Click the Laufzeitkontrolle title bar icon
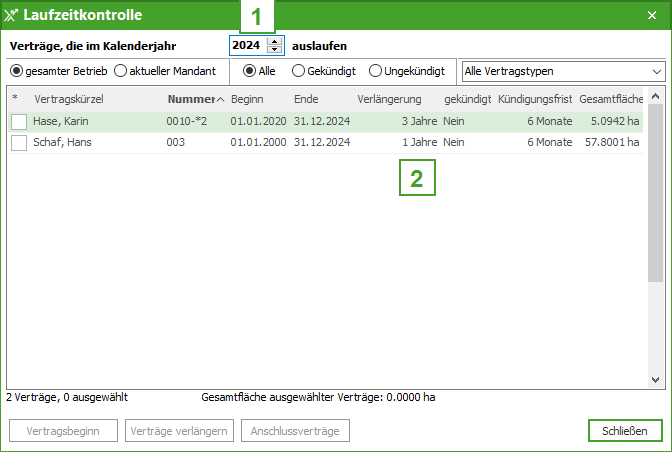Viewport: 672px width, 452px height. click(13, 15)
